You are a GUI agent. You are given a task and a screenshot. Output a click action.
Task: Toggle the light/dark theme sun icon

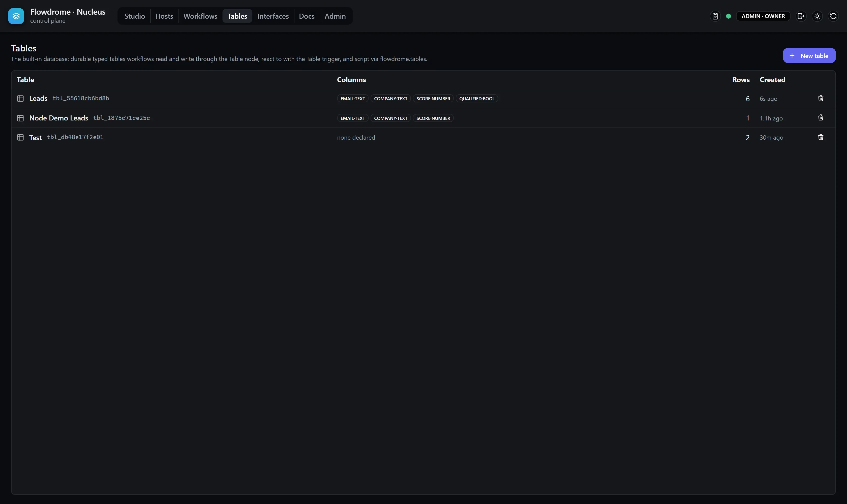pyautogui.click(x=817, y=16)
